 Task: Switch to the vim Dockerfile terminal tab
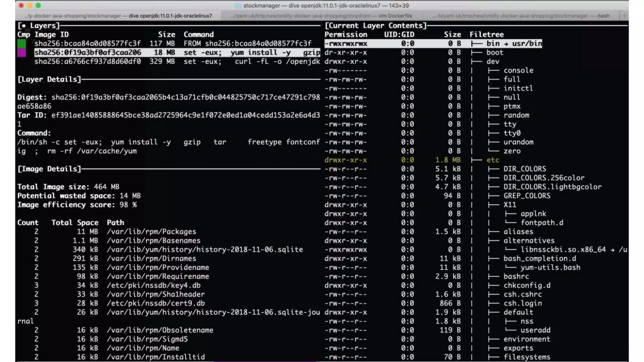[x=321, y=16]
